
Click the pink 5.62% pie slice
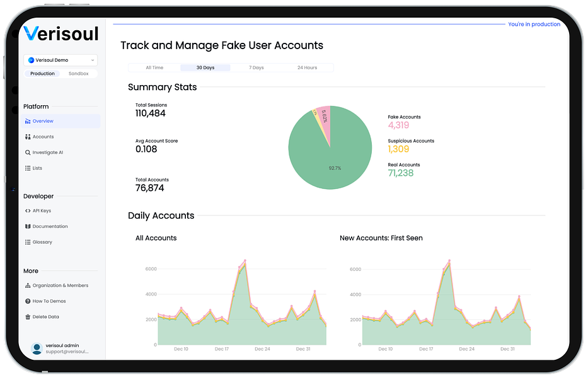tap(324, 120)
